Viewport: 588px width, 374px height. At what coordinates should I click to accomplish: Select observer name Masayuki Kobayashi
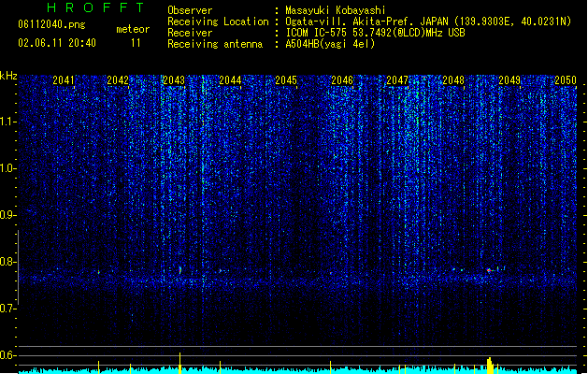coord(336,10)
